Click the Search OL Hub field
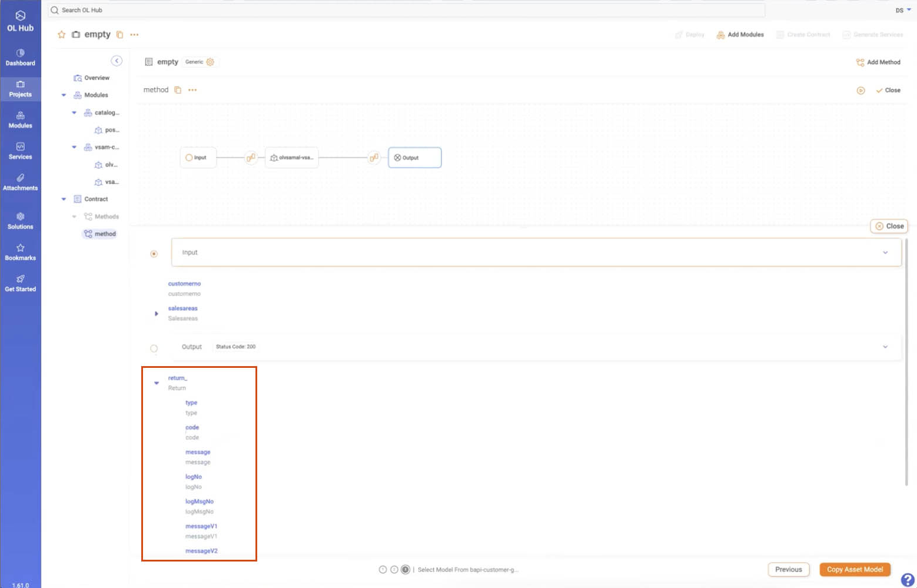This screenshot has width=917, height=588. pyautogui.click(x=406, y=10)
